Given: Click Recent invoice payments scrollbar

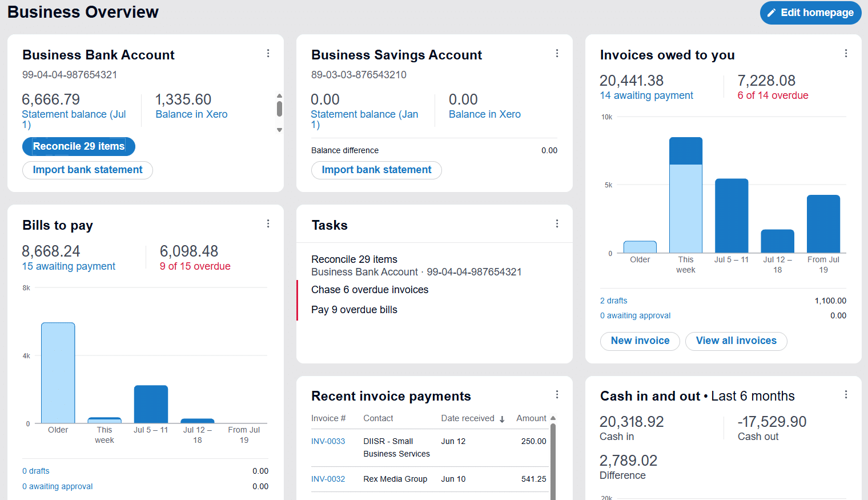Looking at the screenshot, I should coord(553,462).
